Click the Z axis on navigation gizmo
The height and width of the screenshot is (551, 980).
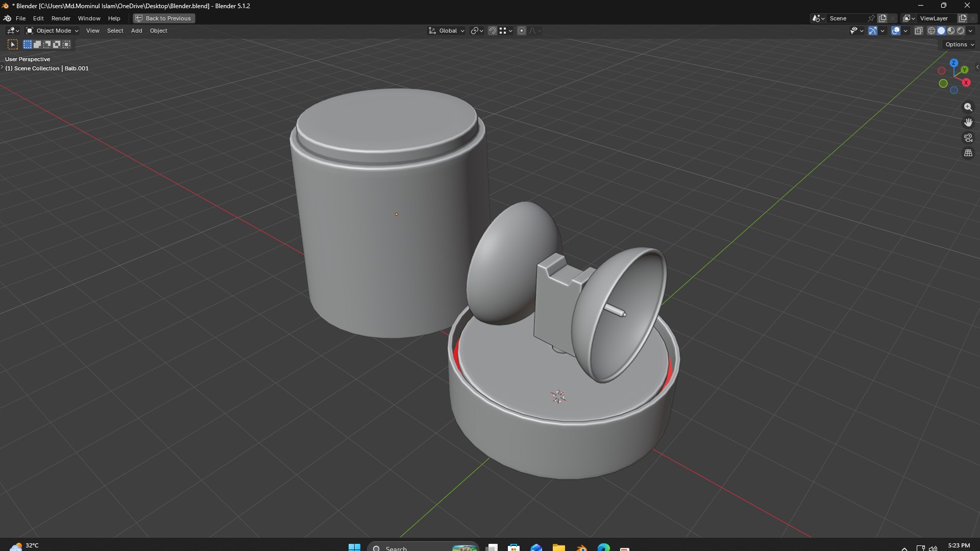click(x=954, y=63)
